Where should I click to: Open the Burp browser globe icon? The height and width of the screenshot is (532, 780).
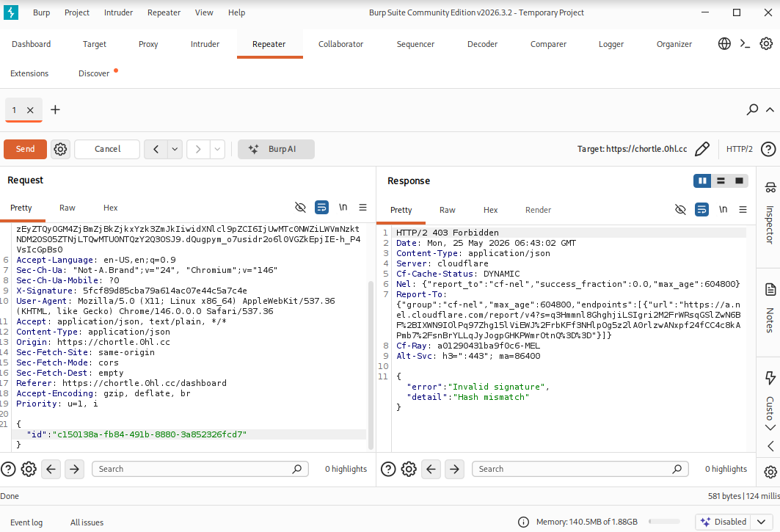[x=724, y=44]
